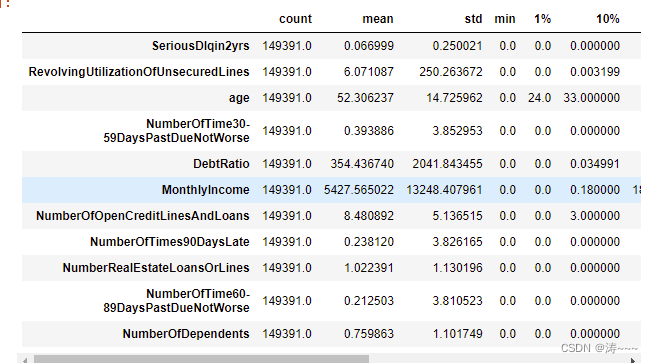
Task: Select the mean column header
Action: coord(378,19)
